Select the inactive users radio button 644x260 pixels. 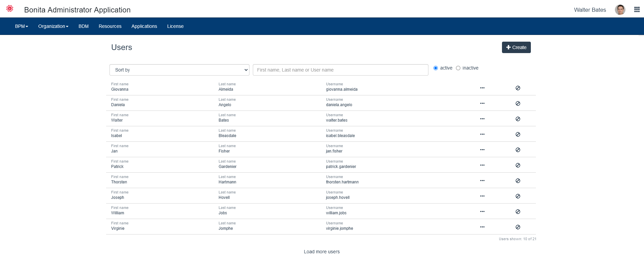[458, 68]
